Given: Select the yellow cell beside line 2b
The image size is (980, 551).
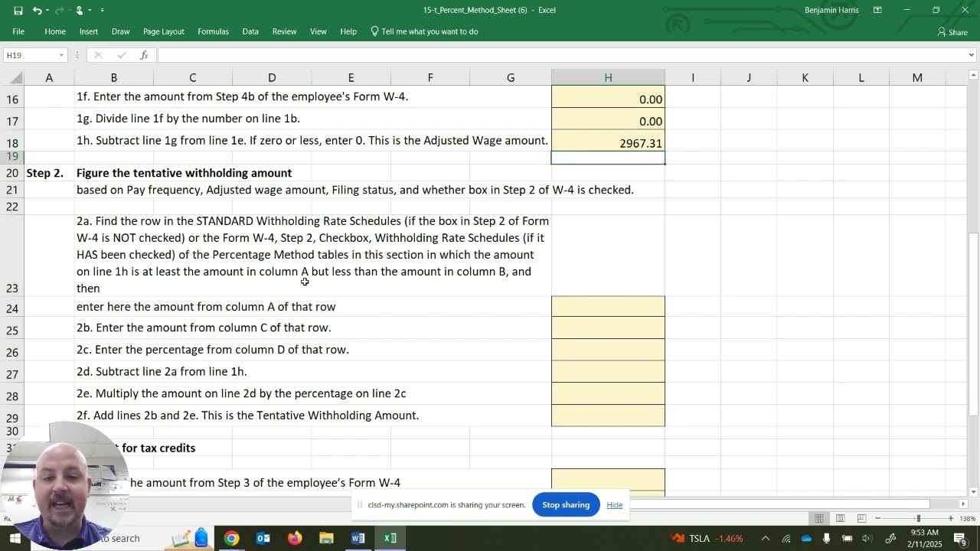Looking at the screenshot, I should 608,328.
